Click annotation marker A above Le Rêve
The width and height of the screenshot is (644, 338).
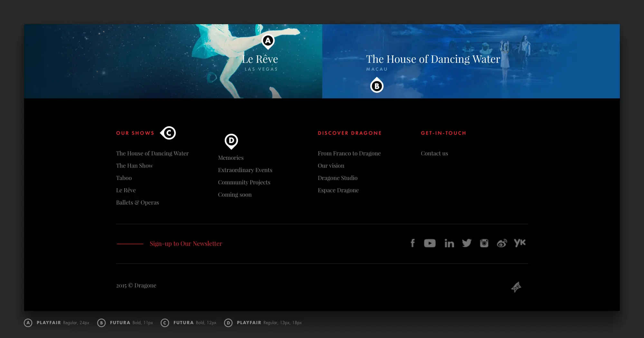point(268,41)
